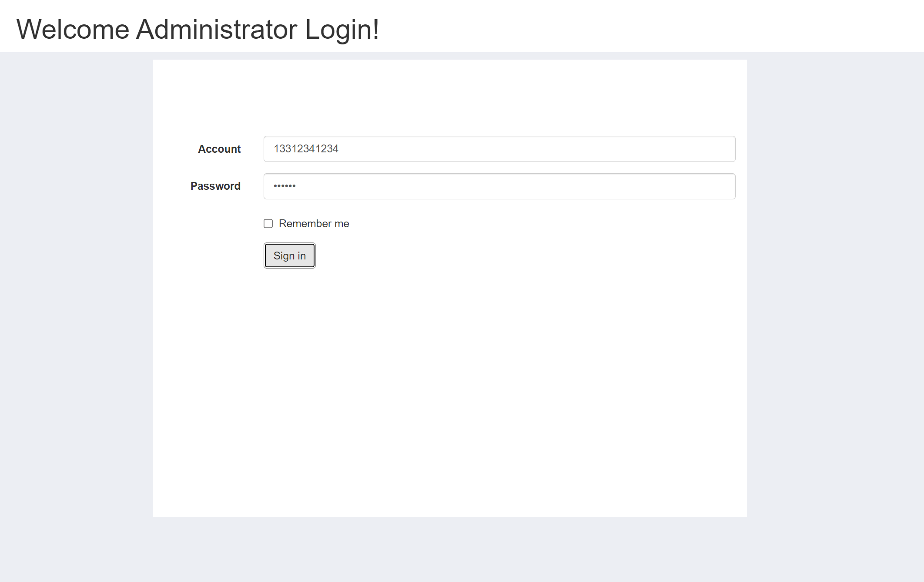Viewport: 924px width, 582px height.
Task: Select the text box next to Account
Action: (x=499, y=149)
